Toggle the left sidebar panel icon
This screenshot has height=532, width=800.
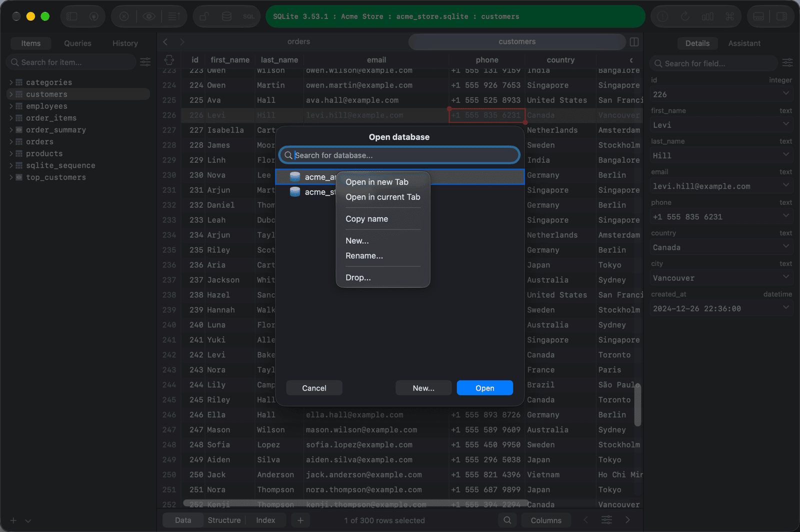pyautogui.click(x=72, y=16)
